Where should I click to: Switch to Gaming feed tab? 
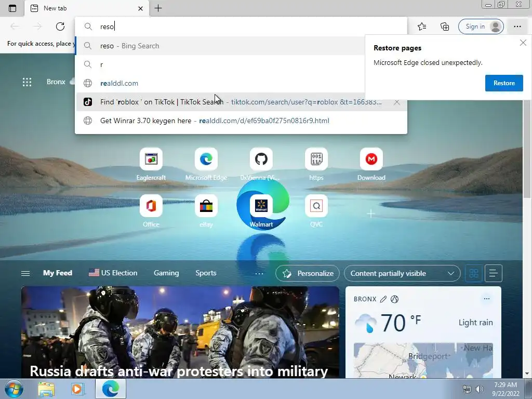point(166,273)
